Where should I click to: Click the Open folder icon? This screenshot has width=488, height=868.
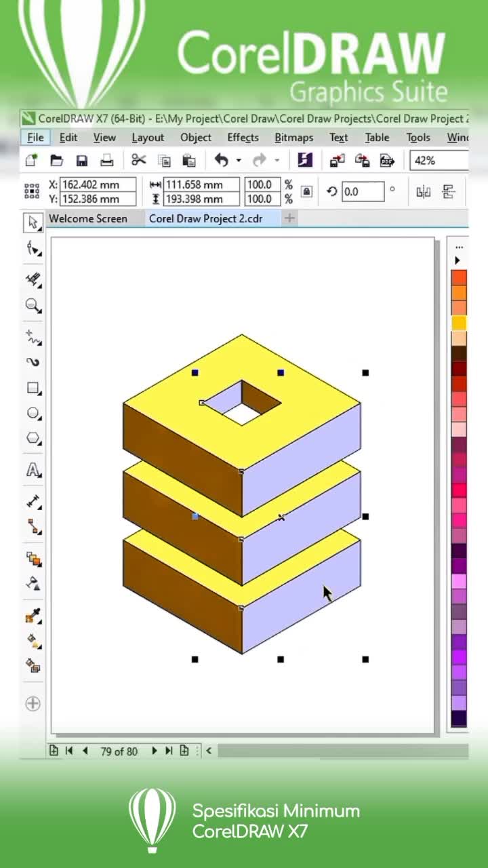(x=57, y=161)
